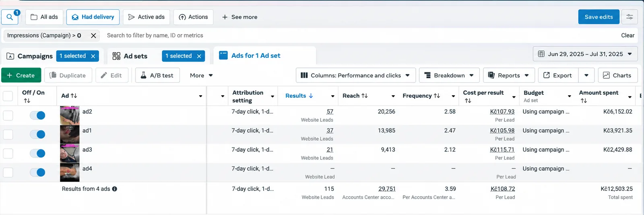Open the ad1 thumbnail preview

pyautogui.click(x=70, y=134)
